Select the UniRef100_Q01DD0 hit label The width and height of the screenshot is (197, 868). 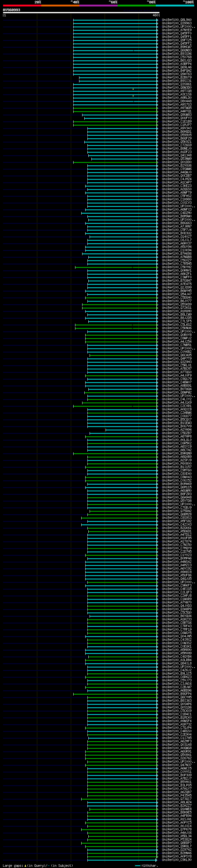pos(176,162)
